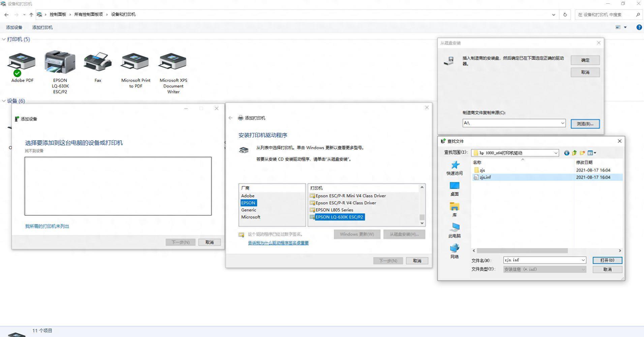Create new folder in file dialog
Image resolution: width=644 pixels, height=337 pixels.
(x=582, y=153)
